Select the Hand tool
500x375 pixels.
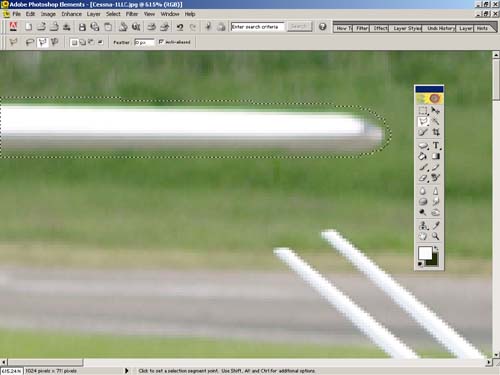(x=423, y=236)
